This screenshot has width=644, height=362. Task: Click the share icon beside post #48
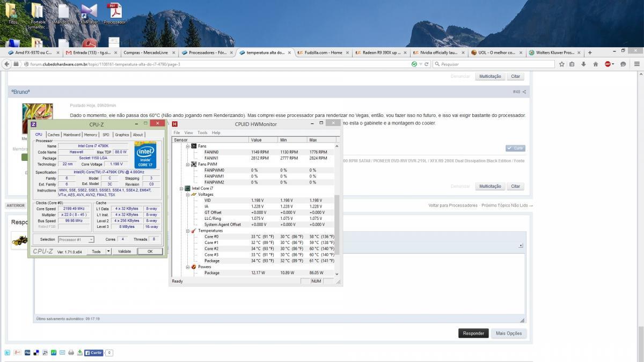524,92
